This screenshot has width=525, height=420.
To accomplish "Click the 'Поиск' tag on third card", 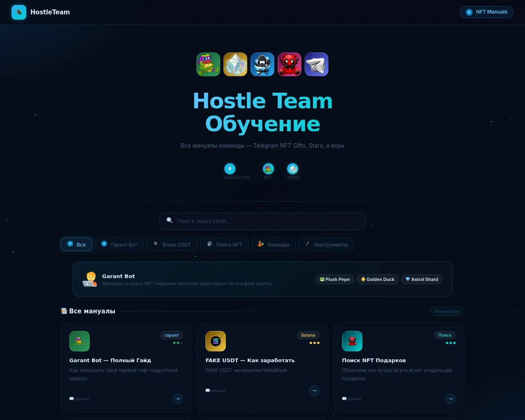I will [445, 336].
